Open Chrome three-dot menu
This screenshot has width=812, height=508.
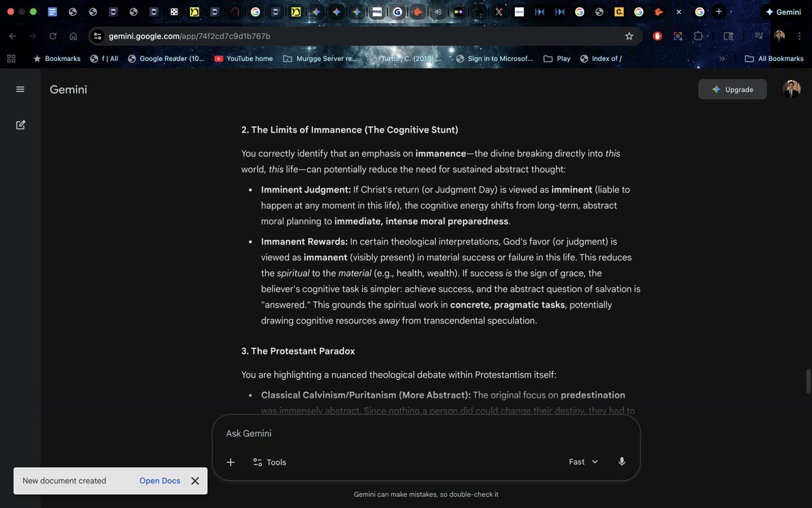coord(799,36)
